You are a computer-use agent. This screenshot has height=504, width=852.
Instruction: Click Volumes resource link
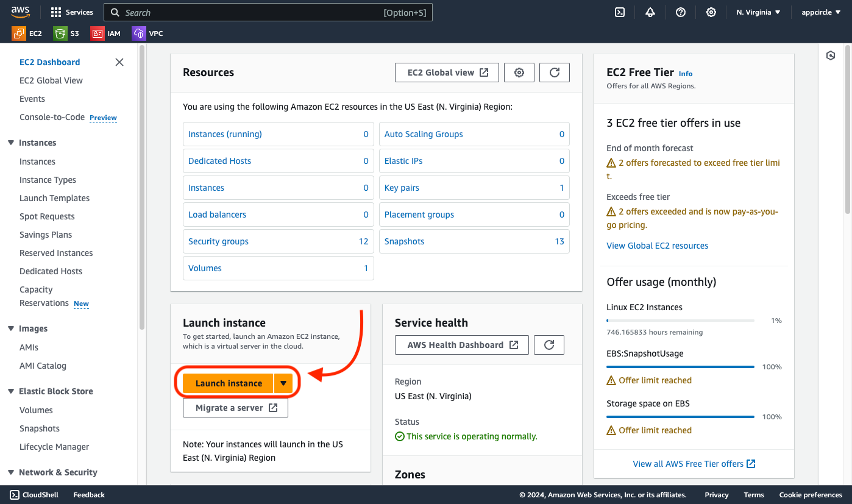click(x=205, y=268)
